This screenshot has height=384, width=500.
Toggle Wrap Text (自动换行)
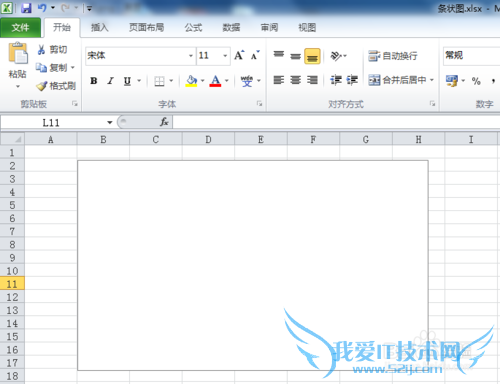[393, 56]
